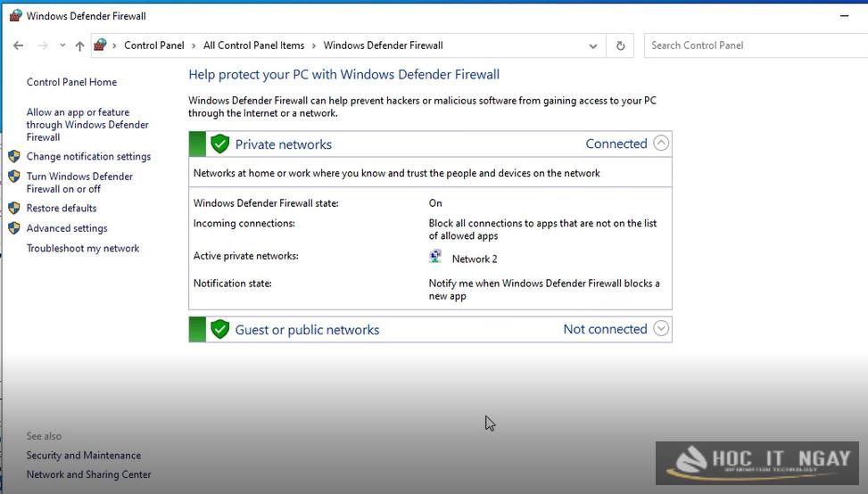
Task: Expand the Guest or public networks section
Action: pyautogui.click(x=661, y=329)
